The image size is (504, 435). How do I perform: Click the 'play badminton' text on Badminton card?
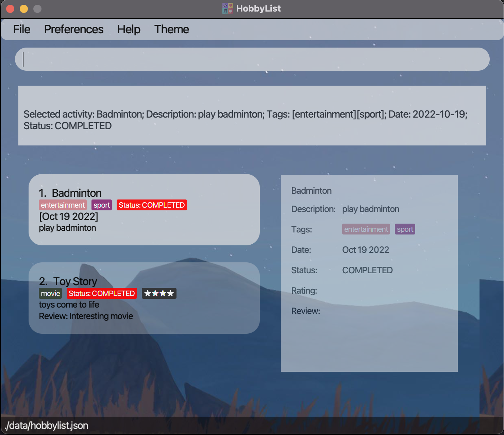(x=67, y=228)
